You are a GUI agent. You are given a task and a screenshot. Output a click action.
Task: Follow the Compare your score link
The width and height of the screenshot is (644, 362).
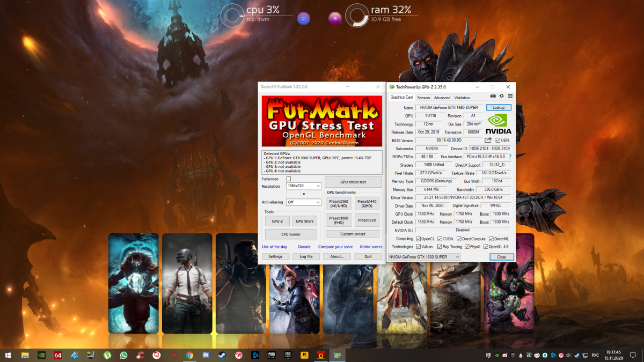click(335, 247)
